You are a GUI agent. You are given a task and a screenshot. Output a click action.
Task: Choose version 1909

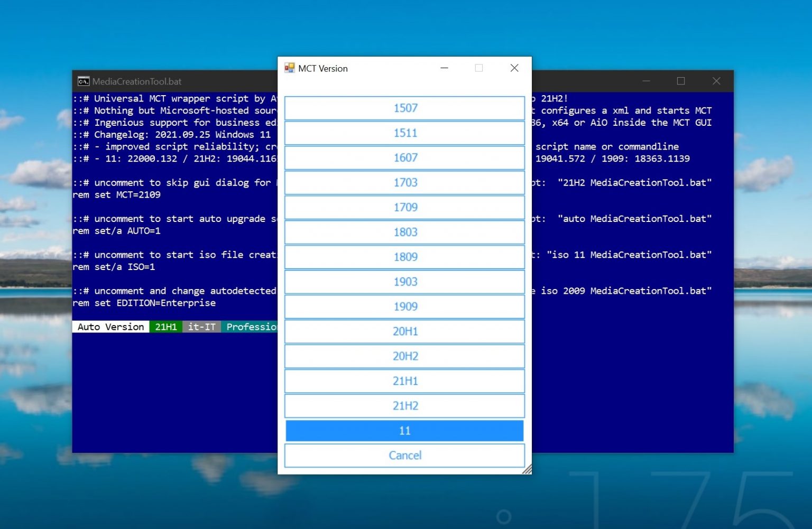coord(404,307)
